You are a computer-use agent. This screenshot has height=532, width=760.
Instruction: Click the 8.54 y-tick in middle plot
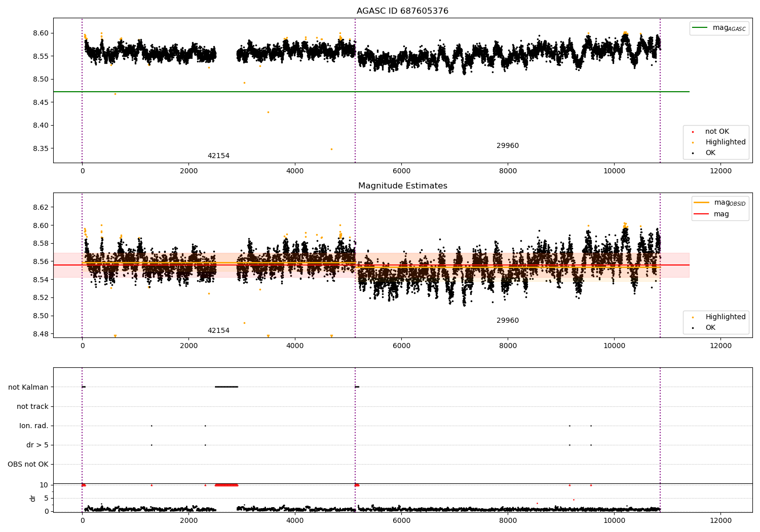[41, 280]
